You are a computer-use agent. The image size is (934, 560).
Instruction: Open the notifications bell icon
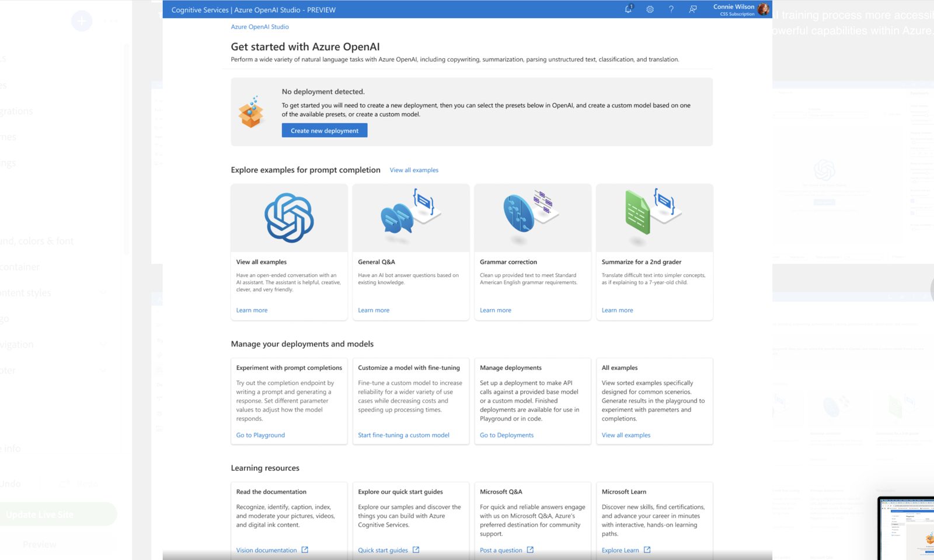pyautogui.click(x=629, y=9)
